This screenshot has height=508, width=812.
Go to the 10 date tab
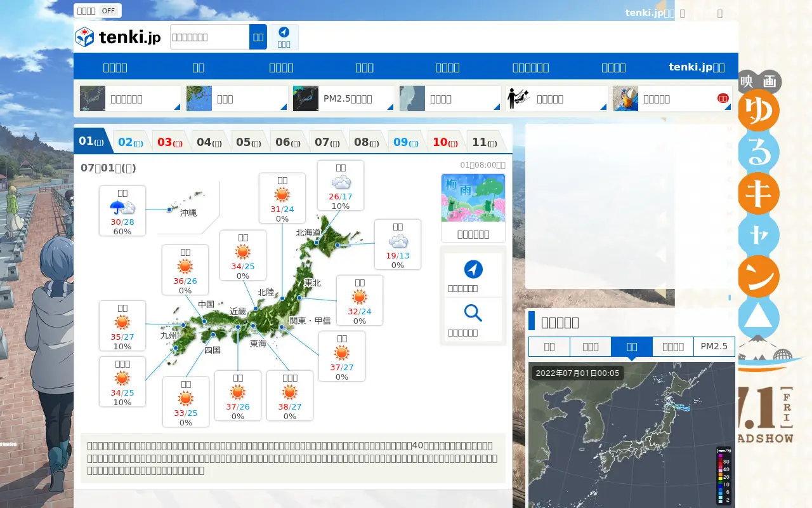(445, 142)
